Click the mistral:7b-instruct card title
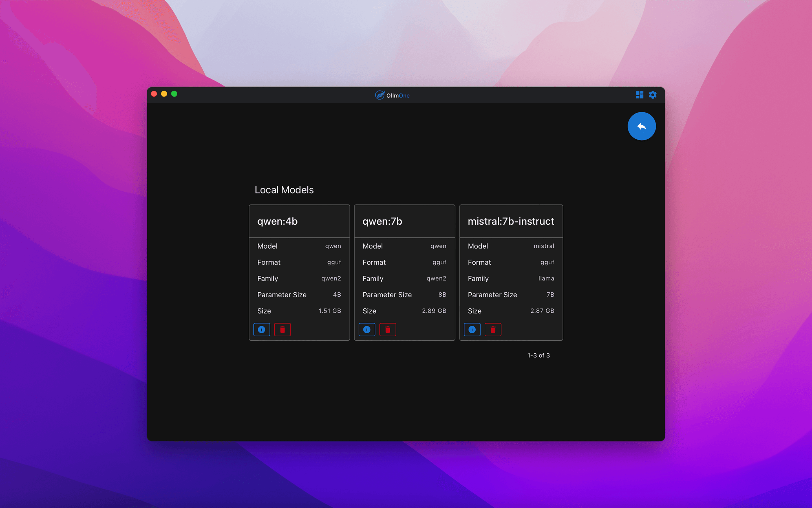 511,222
